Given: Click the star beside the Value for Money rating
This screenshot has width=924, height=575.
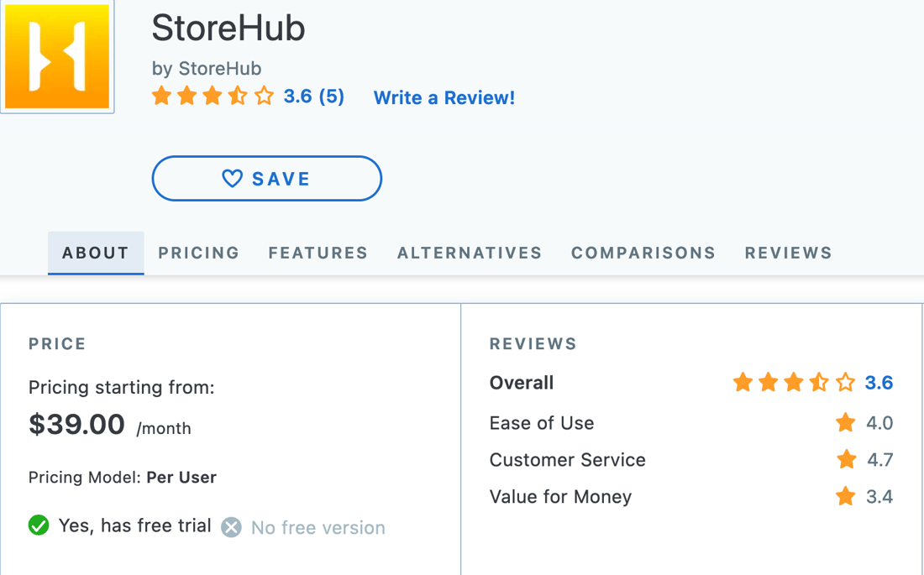Looking at the screenshot, I should tap(845, 497).
